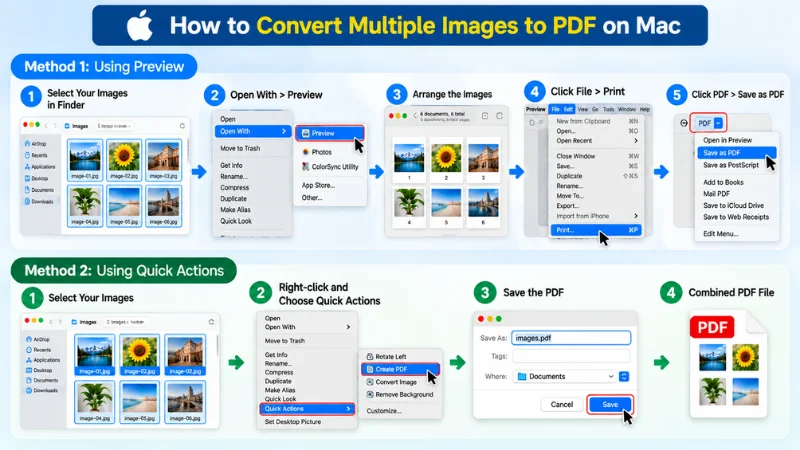Choose Save to iCloud Drive in the PDF menu
The width and height of the screenshot is (800, 450).
pyautogui.click(x=733, y=206)
